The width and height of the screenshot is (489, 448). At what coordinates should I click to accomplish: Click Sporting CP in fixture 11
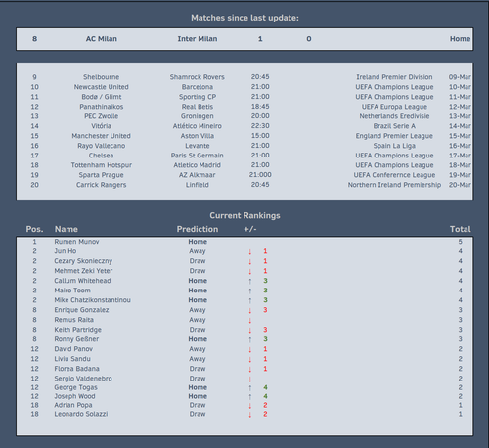198,97
